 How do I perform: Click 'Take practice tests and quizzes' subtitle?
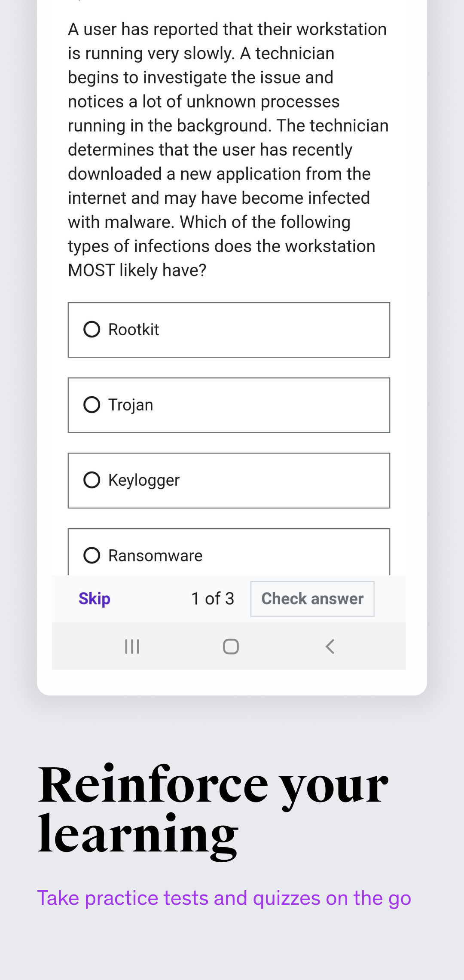pos(224,898)
